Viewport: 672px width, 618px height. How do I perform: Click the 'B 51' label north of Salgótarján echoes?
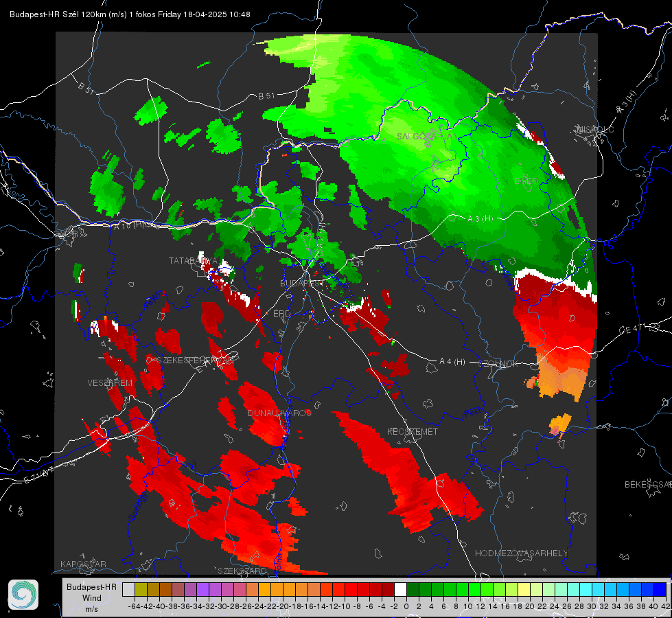pyautogui.click(x=266, y=96)
